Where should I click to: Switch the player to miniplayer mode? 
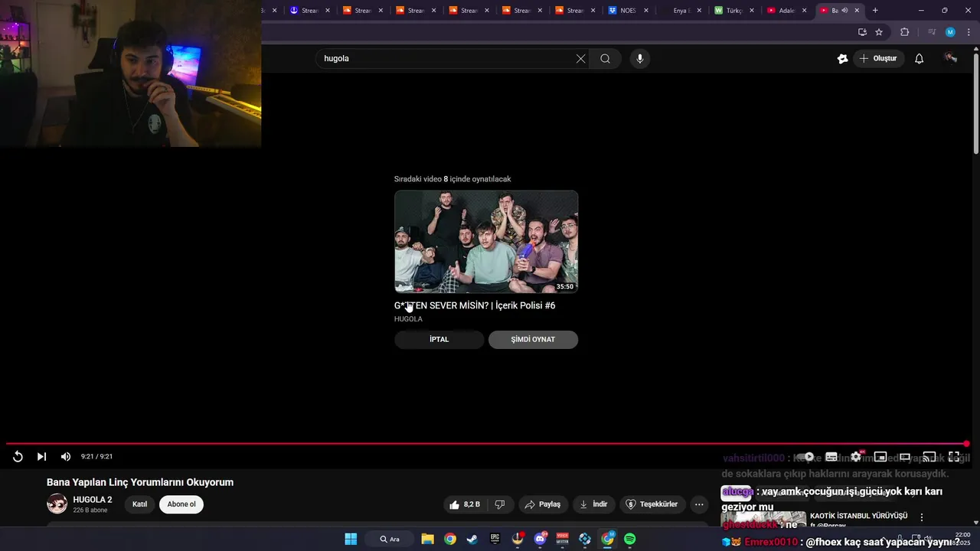tap(880, 457)
